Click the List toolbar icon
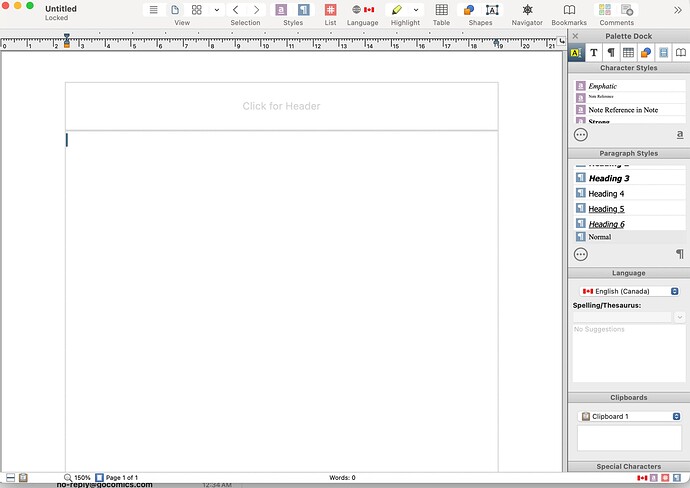 (331, 10)
